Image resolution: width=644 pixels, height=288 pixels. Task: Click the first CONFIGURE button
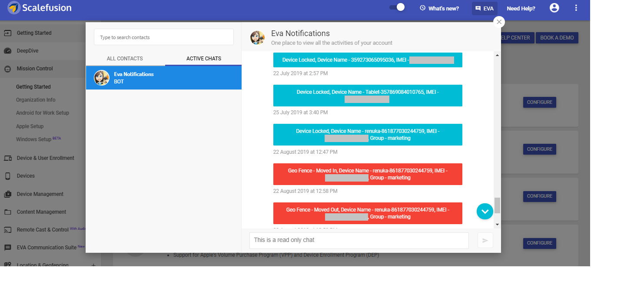click(540, 102)
